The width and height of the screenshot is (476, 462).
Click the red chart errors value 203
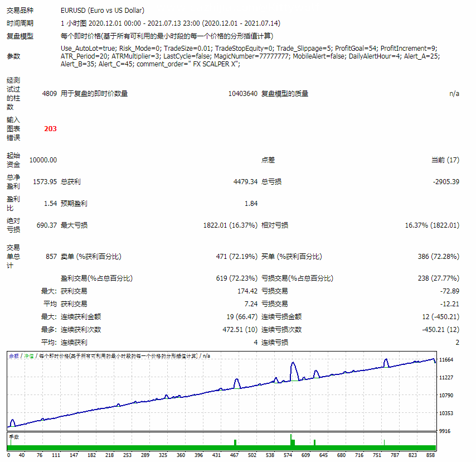tap(50, 129)
